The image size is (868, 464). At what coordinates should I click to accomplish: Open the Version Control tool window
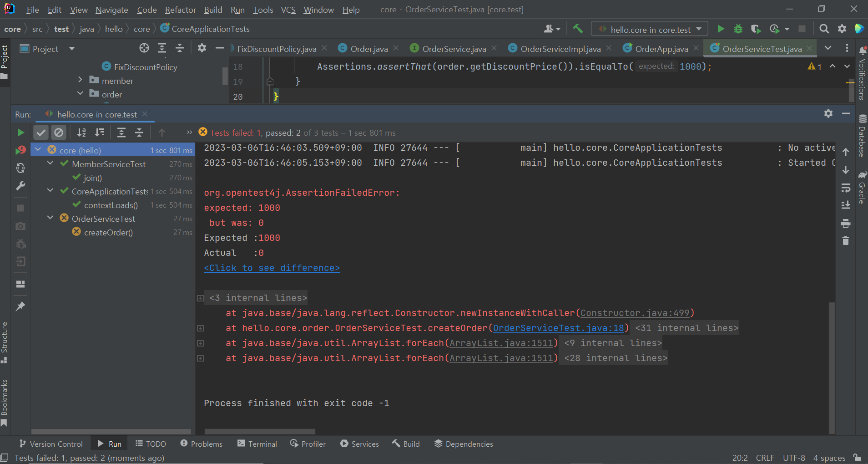tap(51, 444)
